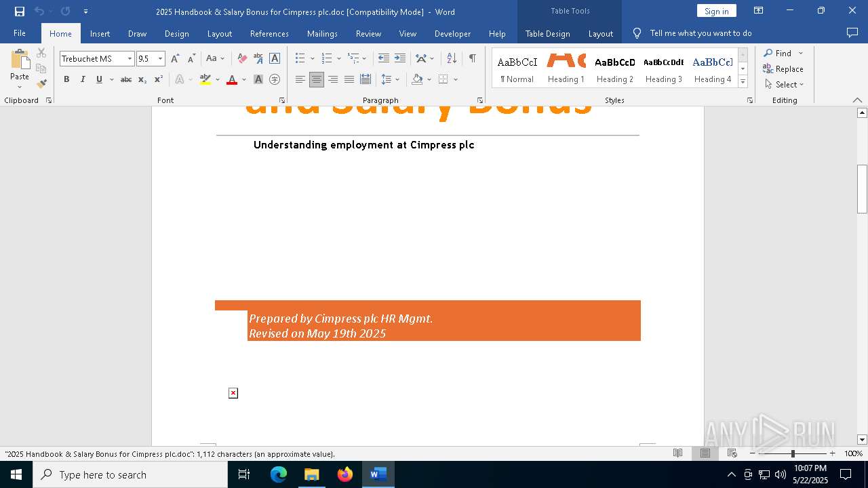Open the Mailings tab

322,33
